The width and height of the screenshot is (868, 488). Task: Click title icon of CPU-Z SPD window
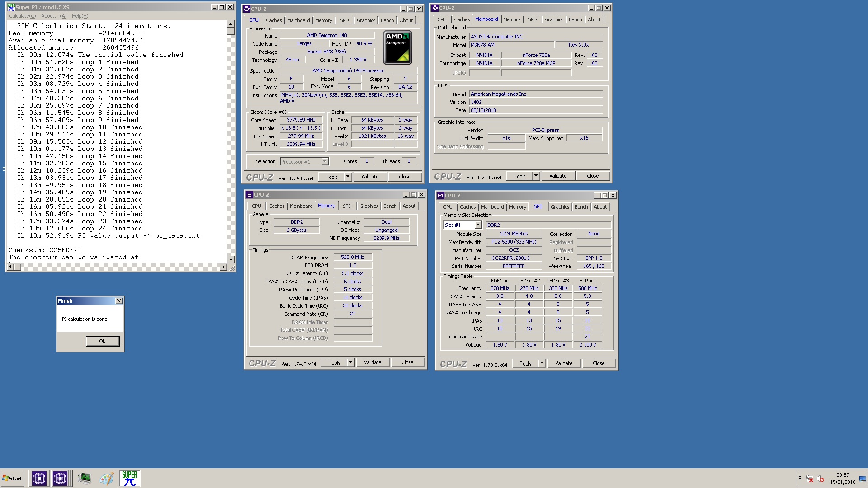pyautogui.click(x=441, y=196)
